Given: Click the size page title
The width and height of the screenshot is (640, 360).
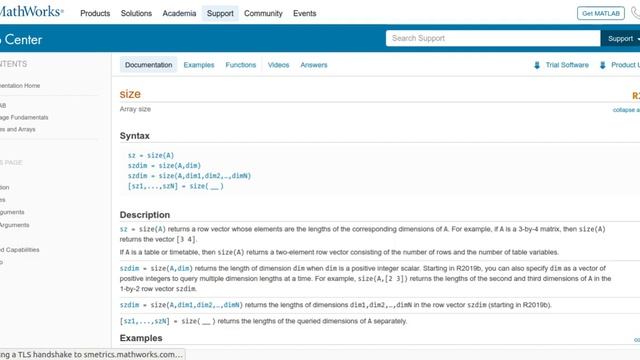Looking at the screenshot, I should coord(130,94).
